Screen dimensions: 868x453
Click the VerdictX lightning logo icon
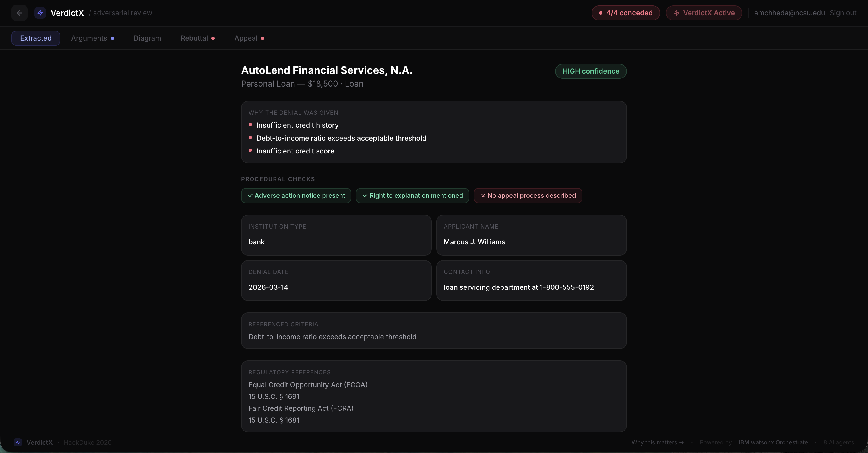point(40,13)
